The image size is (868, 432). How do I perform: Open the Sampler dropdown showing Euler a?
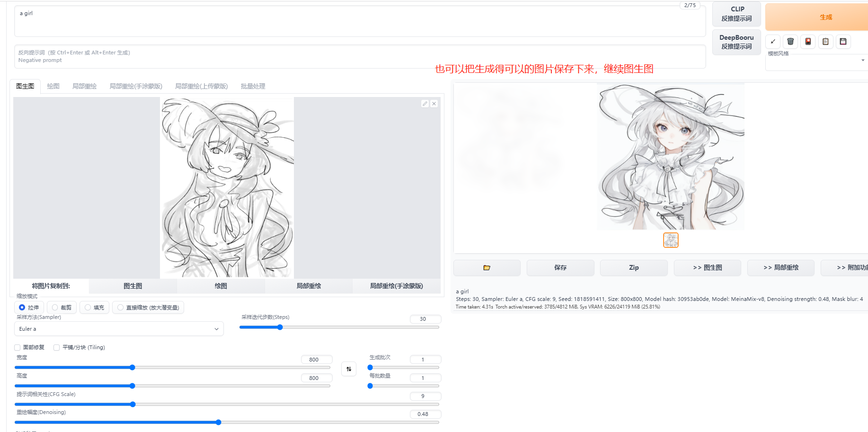118,328
